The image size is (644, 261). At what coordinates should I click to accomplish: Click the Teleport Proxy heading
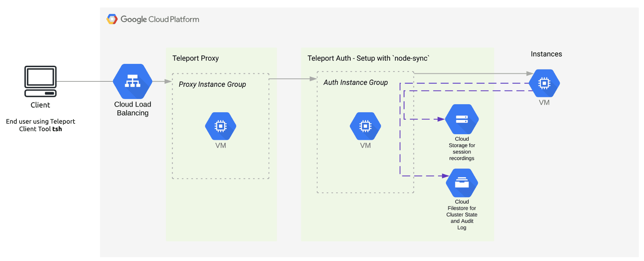[x=196, y=58]
